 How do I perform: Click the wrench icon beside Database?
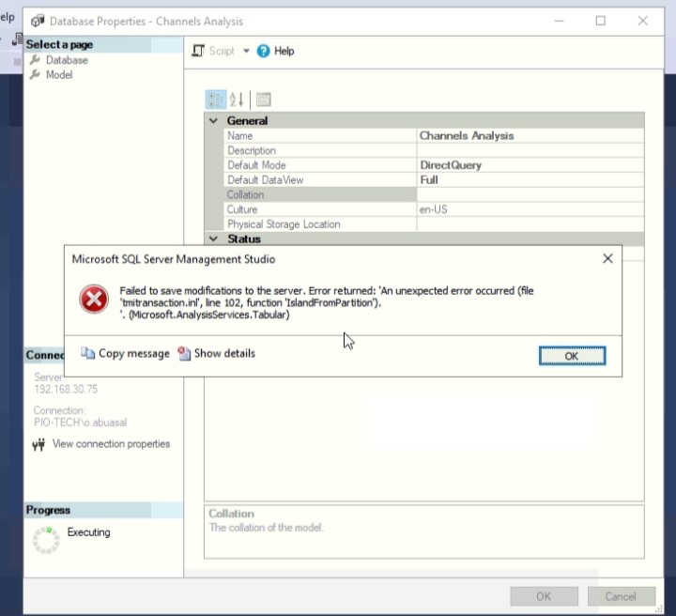35,60
